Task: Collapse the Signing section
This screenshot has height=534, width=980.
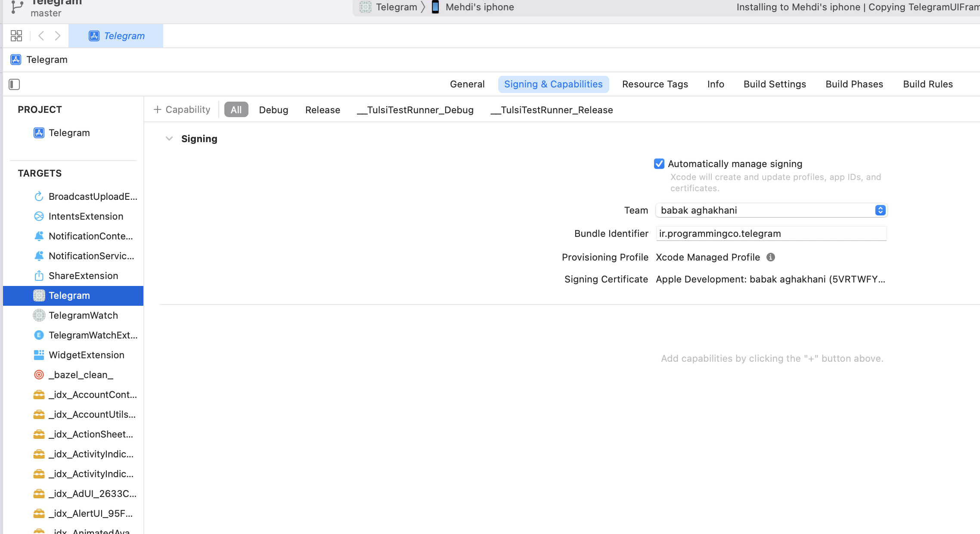Action: click(169, 138)
